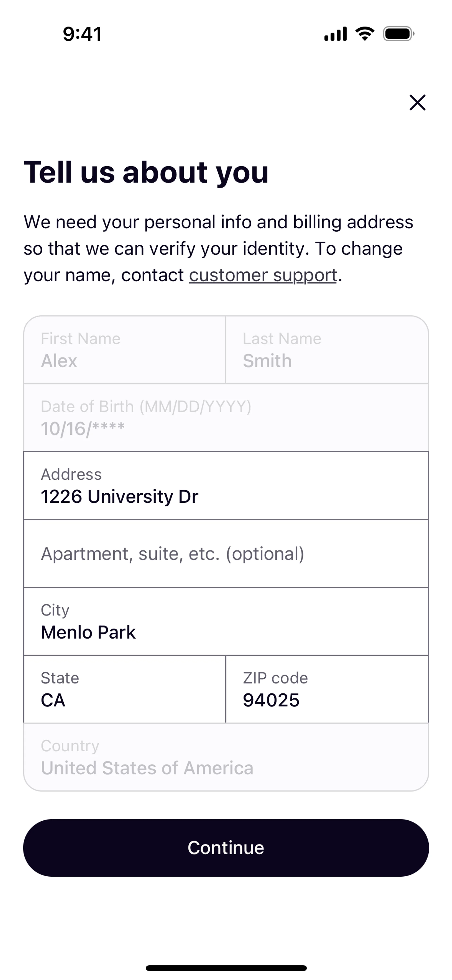Close the form with the X icon
The width and height of the screenshot is (452, 980).
pos(417,102)
